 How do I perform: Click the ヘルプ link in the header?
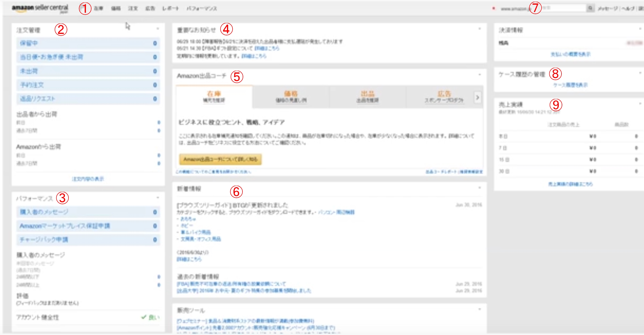pyautogui.click(x=628, y=8)
